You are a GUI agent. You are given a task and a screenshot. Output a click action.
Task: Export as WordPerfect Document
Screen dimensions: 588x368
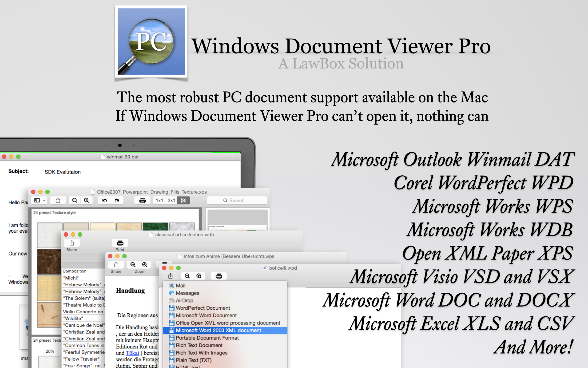pos(225,308)
